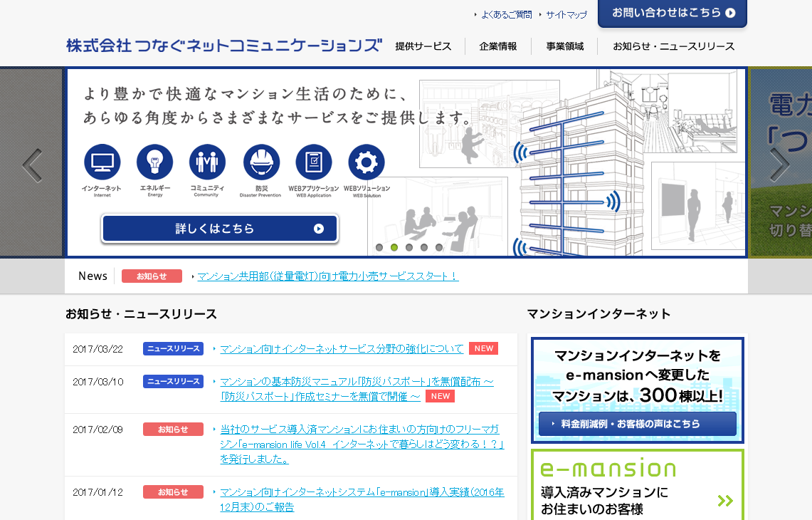Open the WEB Application clipboard icon
The image size is (812, 520).
coord(314,162)
